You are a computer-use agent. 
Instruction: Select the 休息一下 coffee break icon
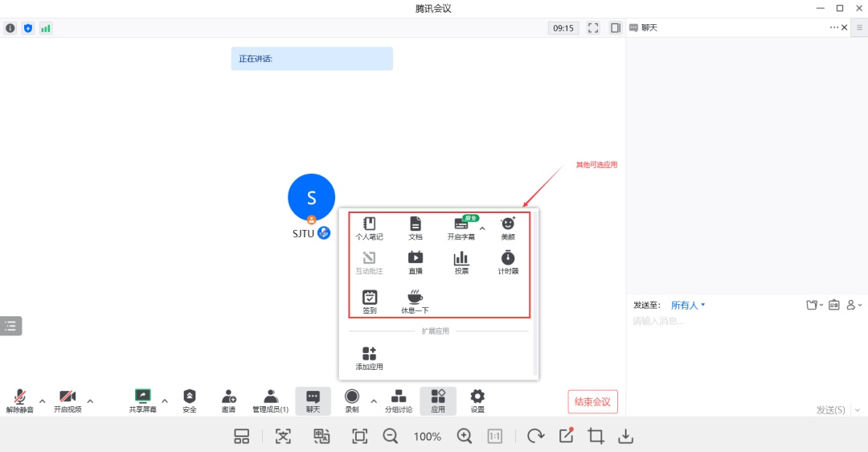415,301
